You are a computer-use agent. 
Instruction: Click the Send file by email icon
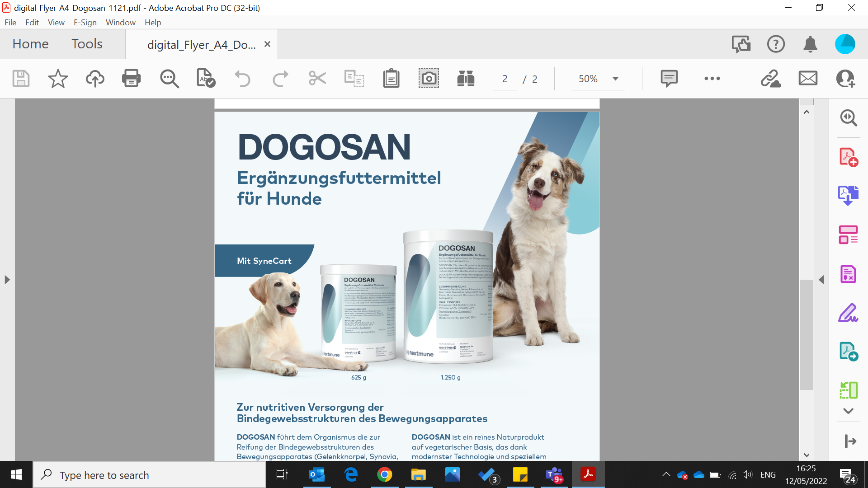tap(808, 79)
